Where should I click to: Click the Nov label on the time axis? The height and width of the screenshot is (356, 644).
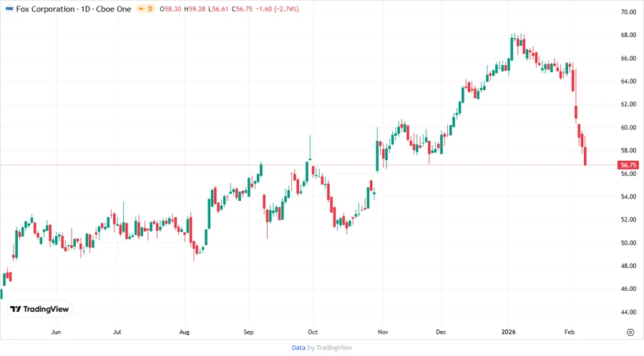(383, 332)
